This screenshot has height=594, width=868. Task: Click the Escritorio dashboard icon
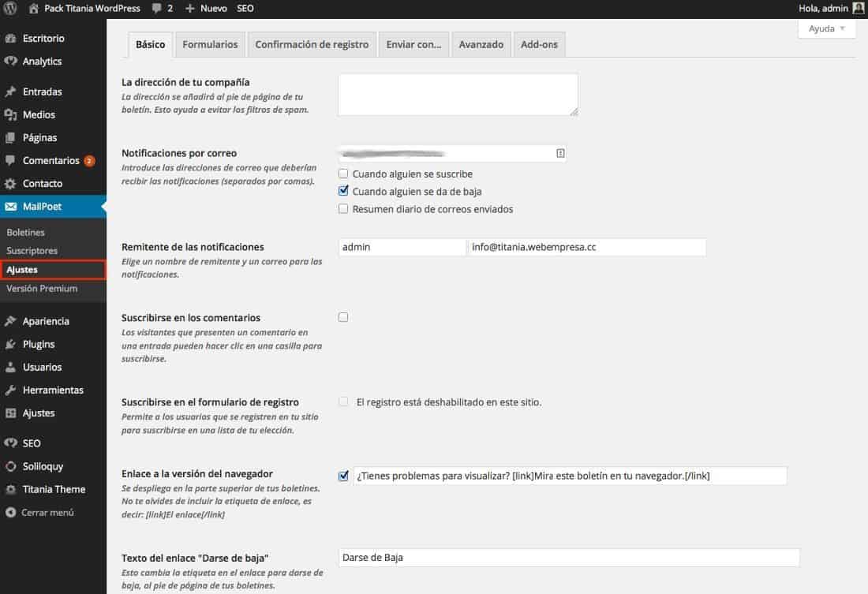coord(10,38)
